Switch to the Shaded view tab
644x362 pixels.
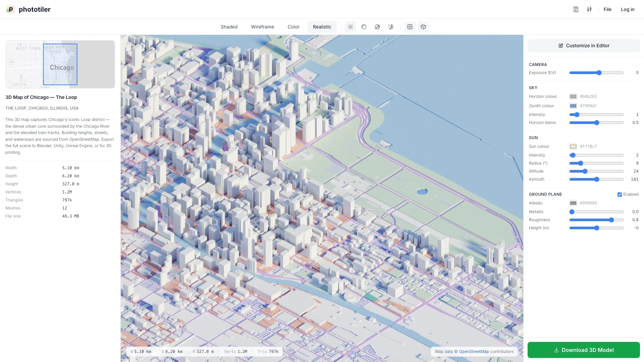point(229,27)
